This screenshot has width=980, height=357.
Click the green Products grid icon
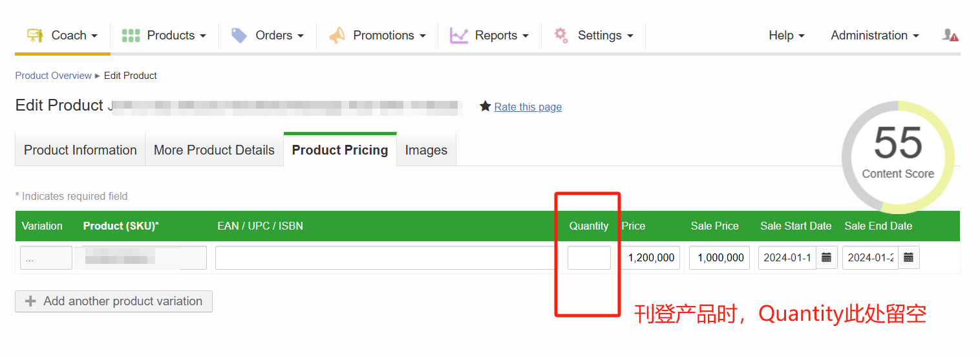click(x=131, y=36)
